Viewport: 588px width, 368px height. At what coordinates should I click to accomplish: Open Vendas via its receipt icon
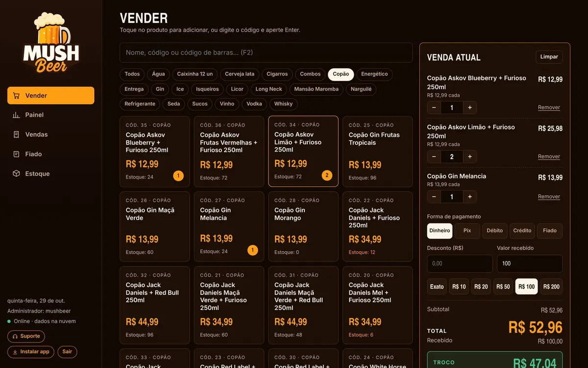click(16, 134)
